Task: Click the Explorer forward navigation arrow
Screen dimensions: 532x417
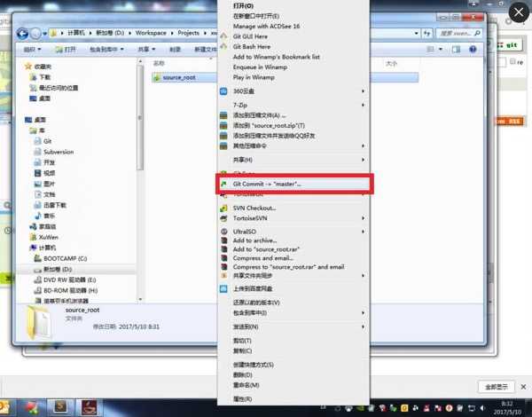Action: coord(35,34)
